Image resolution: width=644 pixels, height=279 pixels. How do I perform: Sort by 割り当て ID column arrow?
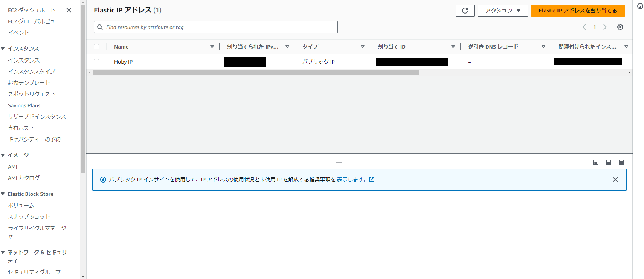click(453, 47)
